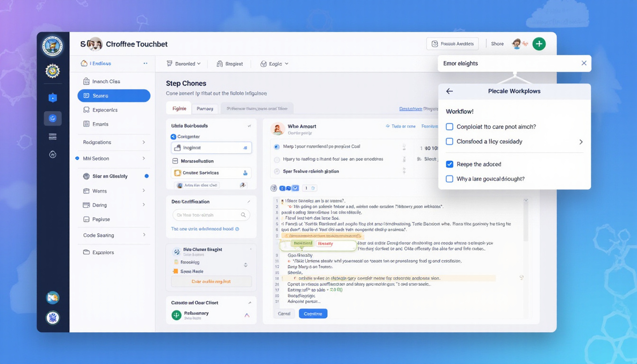Click the Cancel button below the editor

pyautogui.click(x=284, y=313)
